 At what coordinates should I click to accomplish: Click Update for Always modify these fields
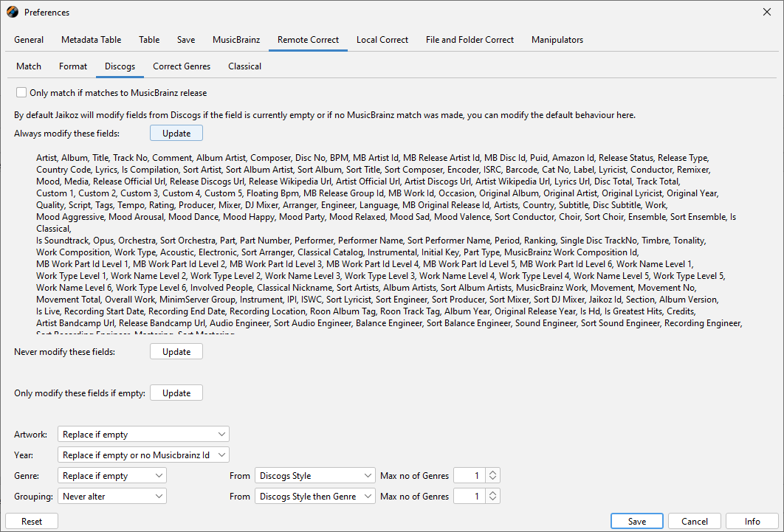click(x=176, y=134)
